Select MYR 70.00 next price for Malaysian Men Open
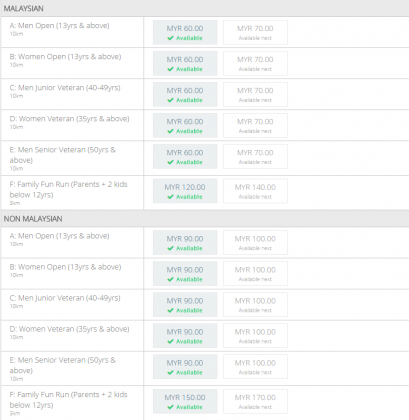Screen dimensions: 409x420 (255, 32)
